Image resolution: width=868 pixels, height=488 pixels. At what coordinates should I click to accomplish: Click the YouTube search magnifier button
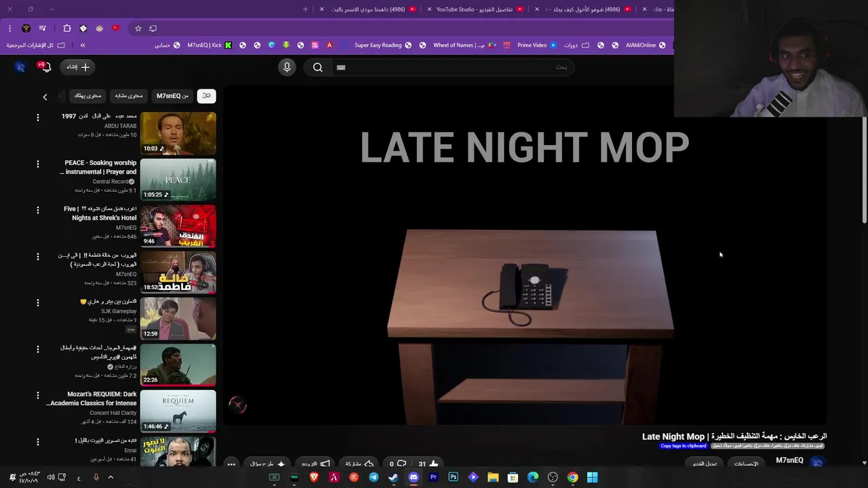pos(317,67)
